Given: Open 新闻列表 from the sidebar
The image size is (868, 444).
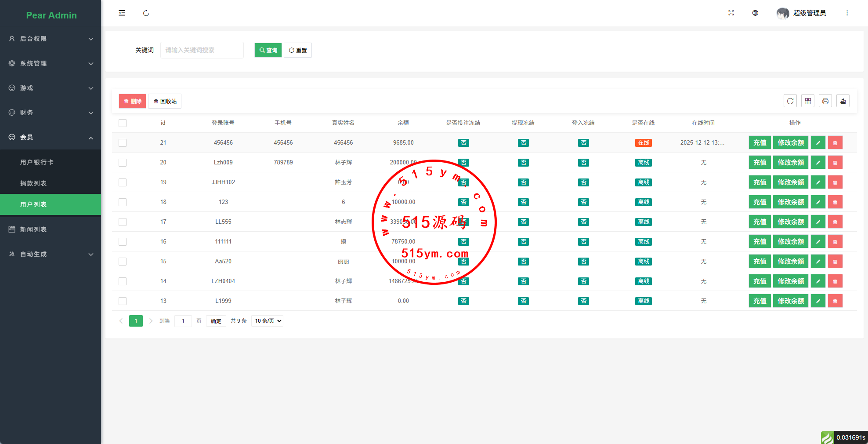Looking at the screenshot, I should point(33,229).
